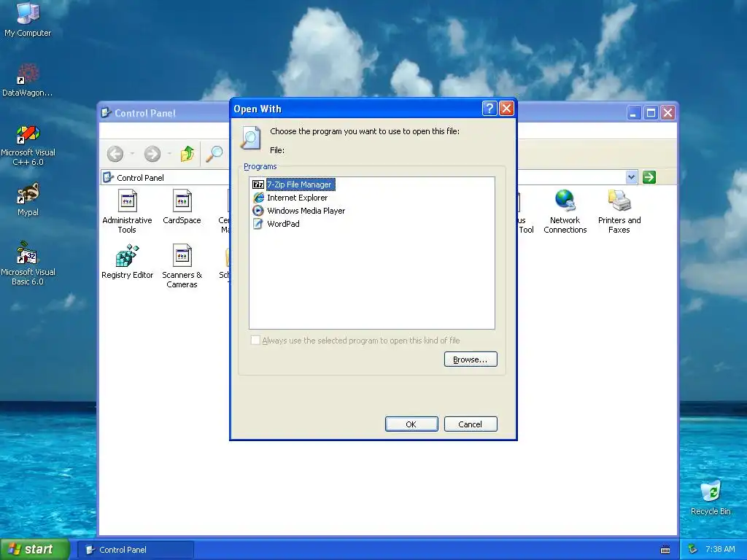Open My Computer desktop icon
747x560 pixels.
[28, 20]
